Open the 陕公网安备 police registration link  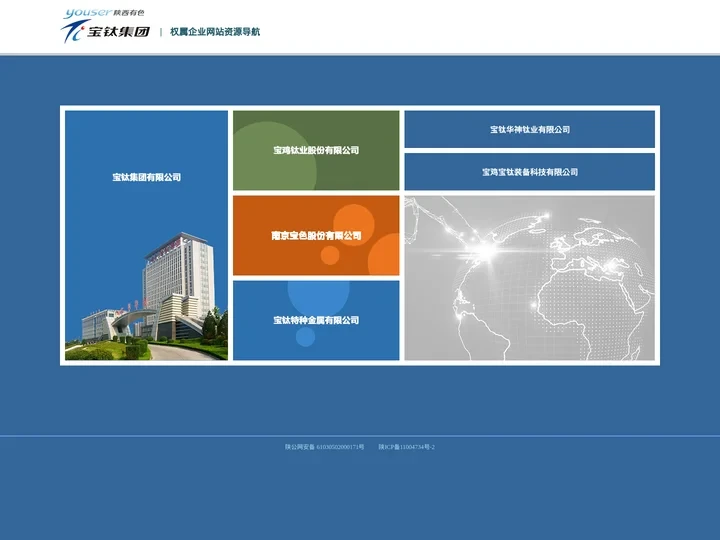[324, 447]
